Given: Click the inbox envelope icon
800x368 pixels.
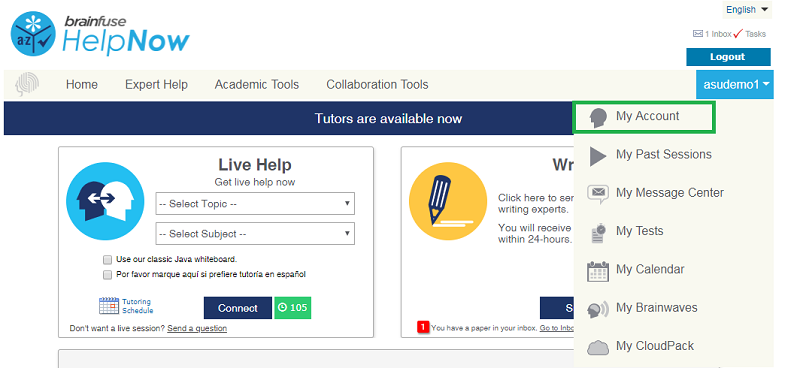Looking at the screenshot, I should click(697, 34).
